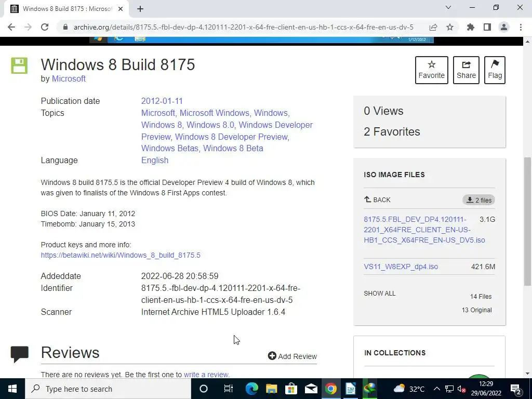Download the 2 files button

click(x=478, y=200)
